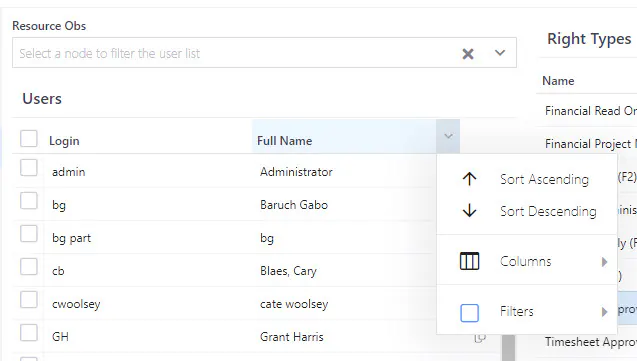Screen dimensions: 637x361
Task: Click the Columns grid icon
Action: coord(469,261)
